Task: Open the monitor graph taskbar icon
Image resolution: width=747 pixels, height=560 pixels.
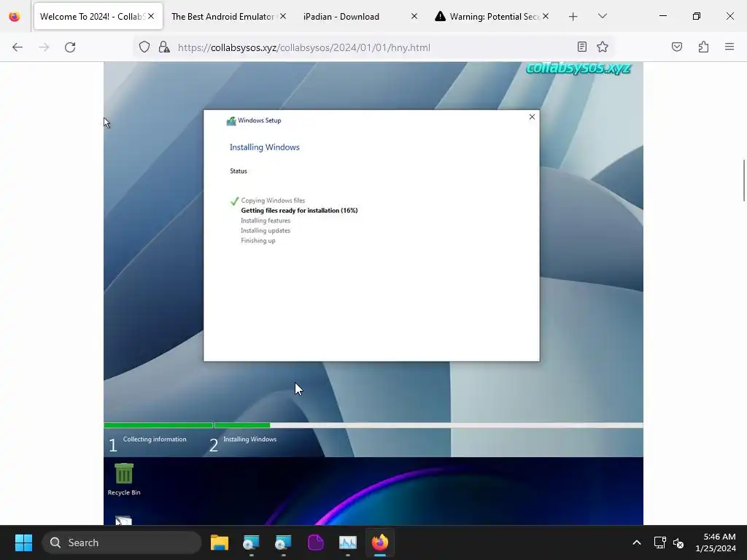Action: point(348,542)
